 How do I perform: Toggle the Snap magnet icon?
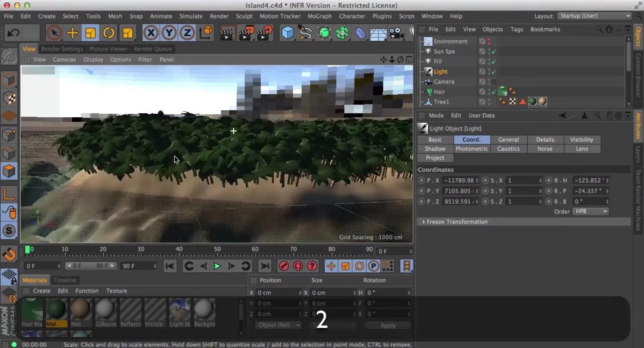pyautogui.click(x=9, y=254)
